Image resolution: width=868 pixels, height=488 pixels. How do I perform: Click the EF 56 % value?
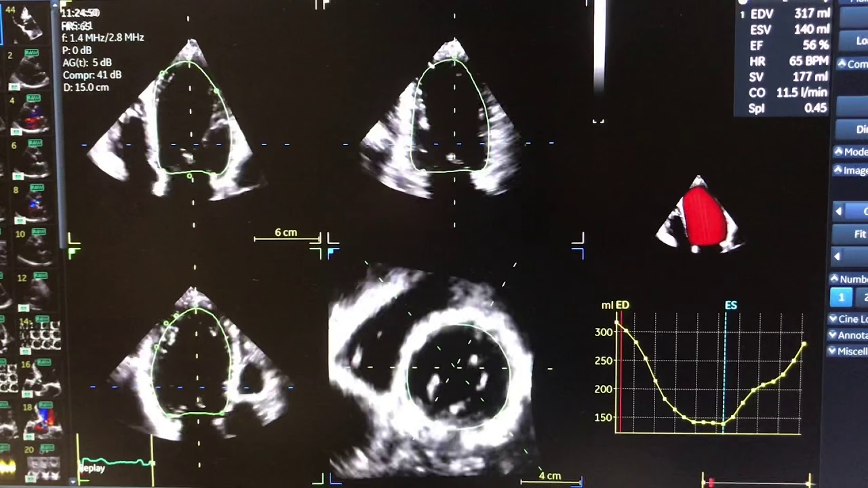click(816, 45)
